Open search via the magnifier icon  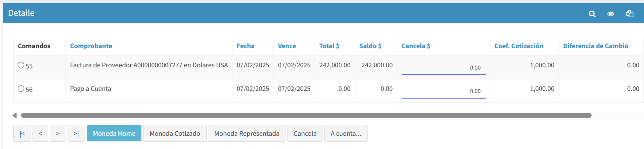[x=592, y=14]
